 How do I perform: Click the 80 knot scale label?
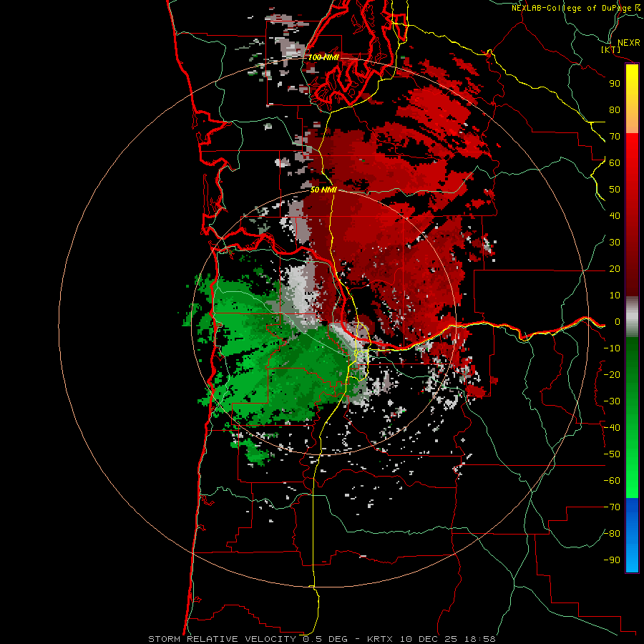pyautogui.click(x=615, y=110)
